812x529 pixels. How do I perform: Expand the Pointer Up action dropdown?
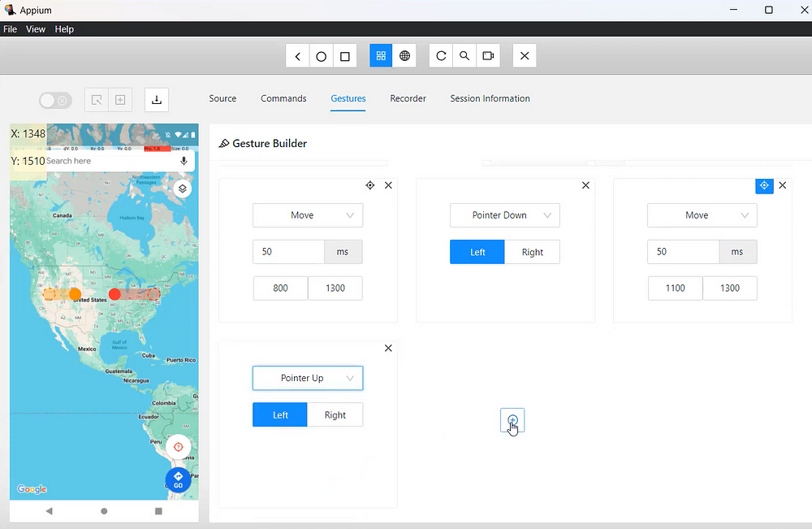pyautogui.click(x=308, y=378)
